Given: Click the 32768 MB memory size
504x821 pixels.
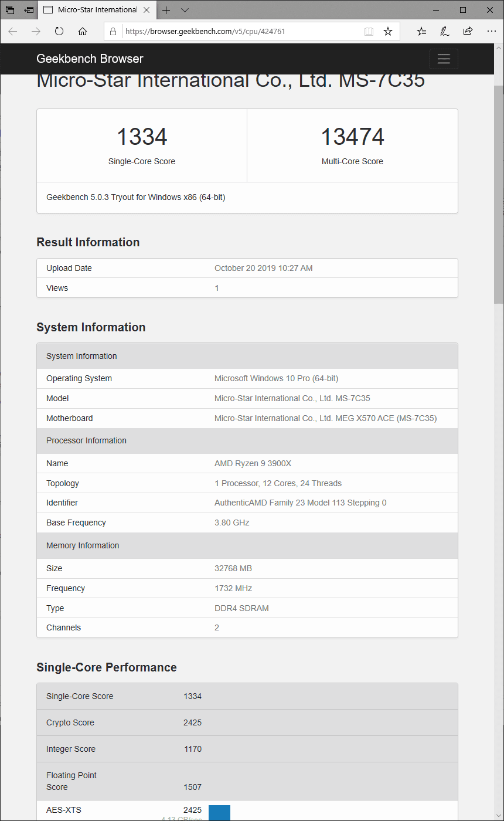Looking at the screenshot, I should pyautogui.click(x=233, y=568).
